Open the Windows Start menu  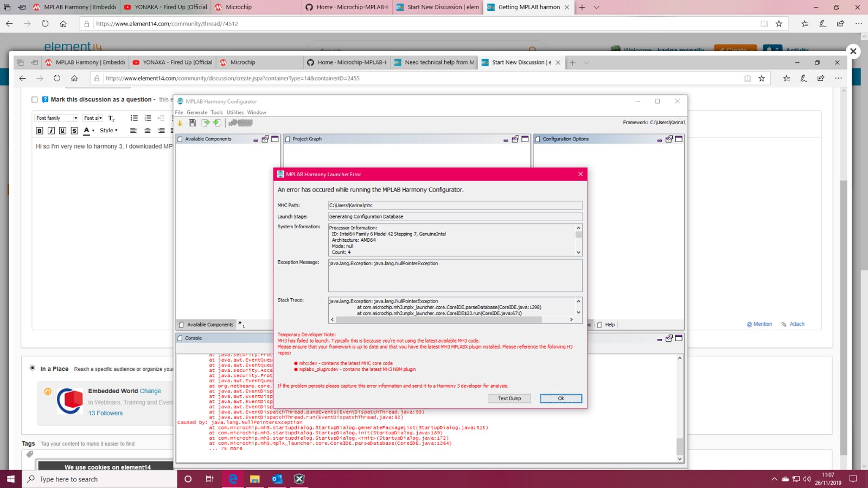point(11,479)
